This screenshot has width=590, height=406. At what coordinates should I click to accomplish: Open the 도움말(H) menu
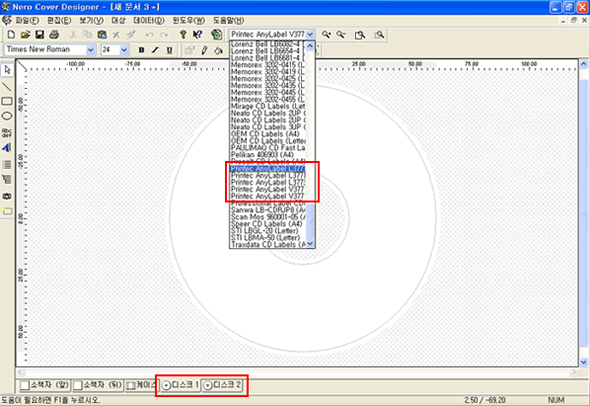[229, 21]
